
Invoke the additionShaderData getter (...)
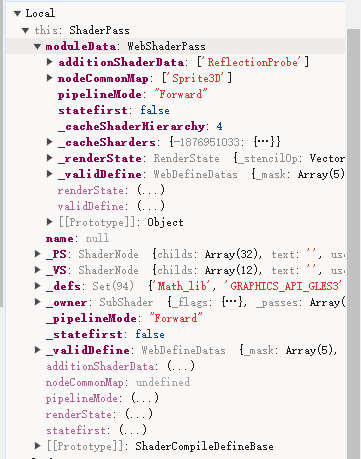pos(181,366)
